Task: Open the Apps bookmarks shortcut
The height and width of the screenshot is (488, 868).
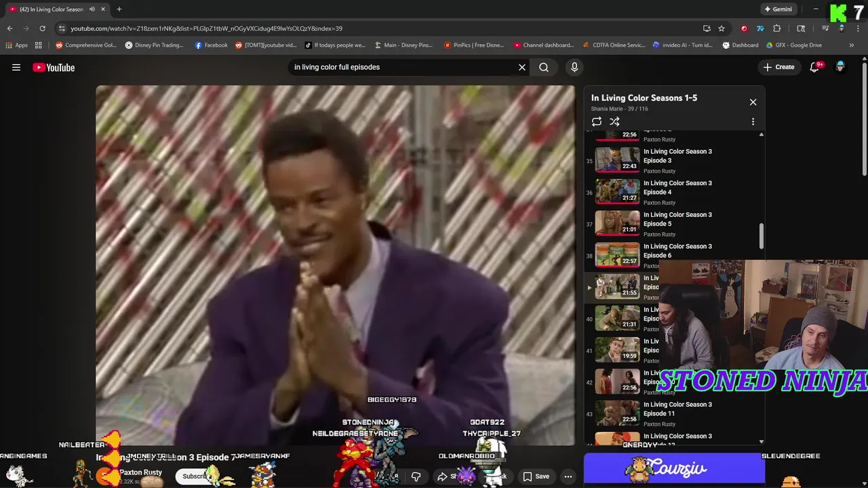Action: (x=16, y=45)
